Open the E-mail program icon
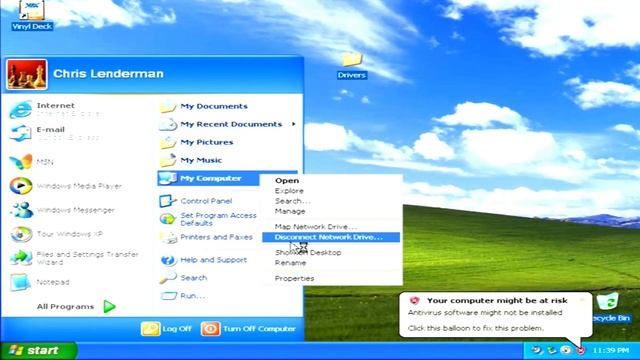The height and width of the screenshot is (360, 640). click(x=20, y=133)
